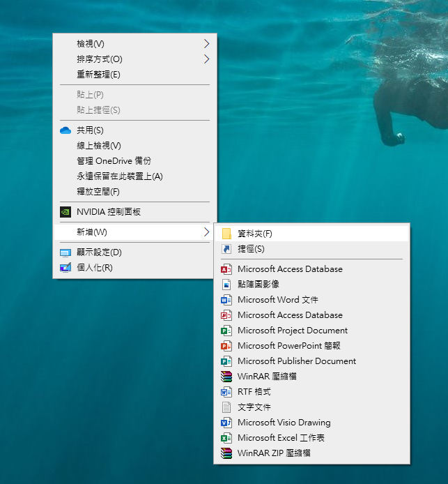Select 線上檢視(V) from the context menu
This screenshot has height=484, width=448.
click(x=134, y=145)
